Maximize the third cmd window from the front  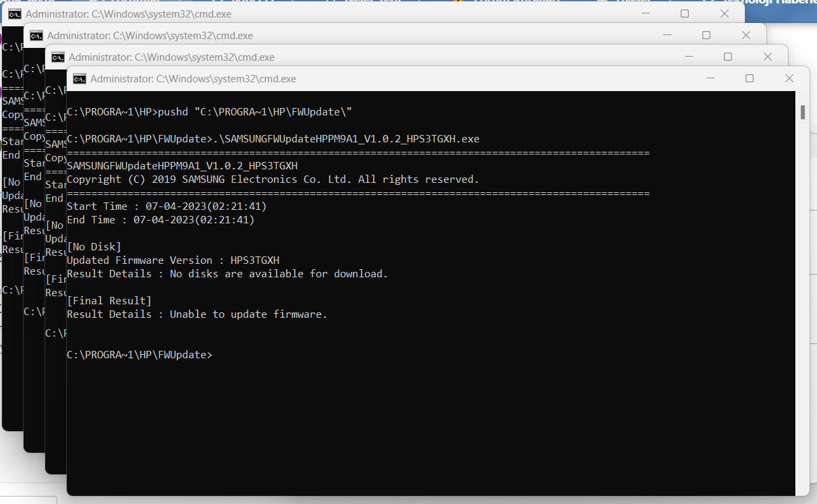click(706, 35)
